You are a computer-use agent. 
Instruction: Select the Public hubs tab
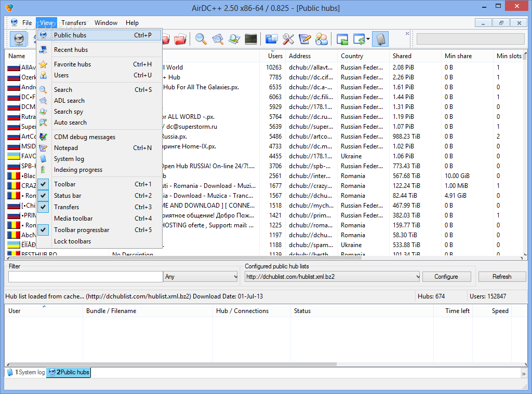coord(69,372)
